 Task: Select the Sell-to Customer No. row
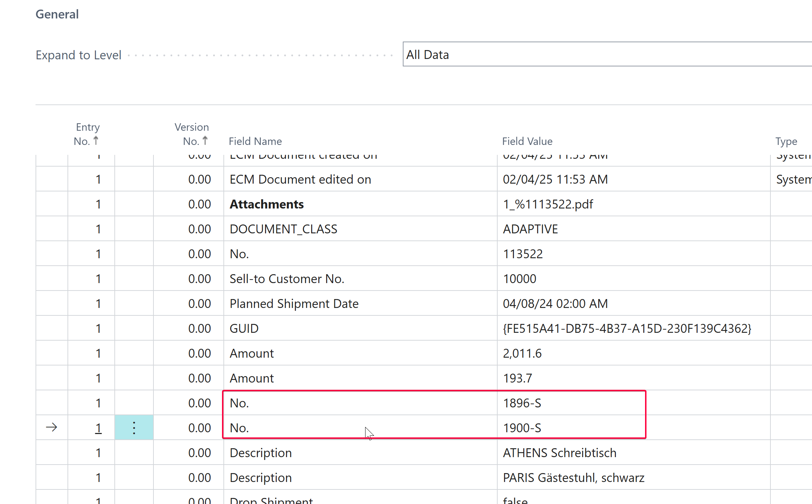(287, 279)
